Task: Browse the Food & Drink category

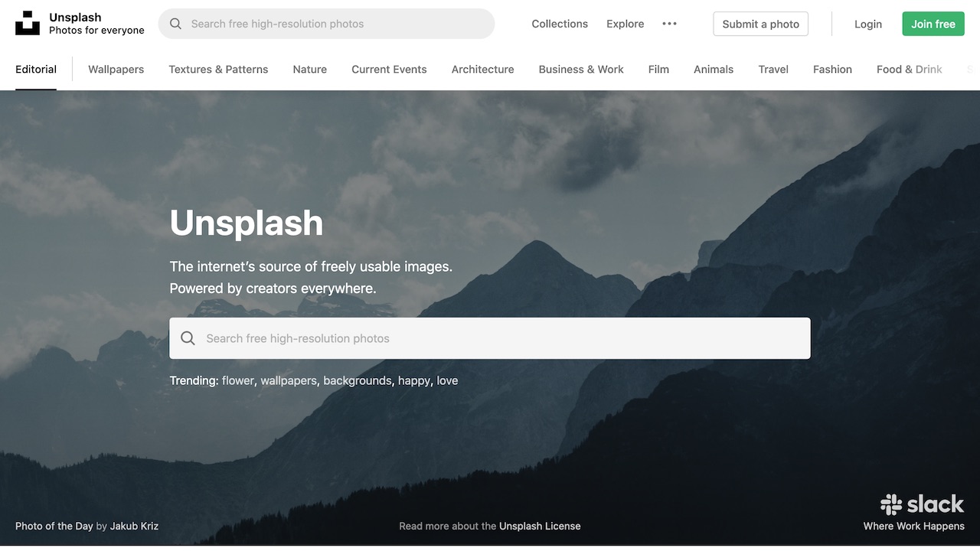Action: click(910, 69)
